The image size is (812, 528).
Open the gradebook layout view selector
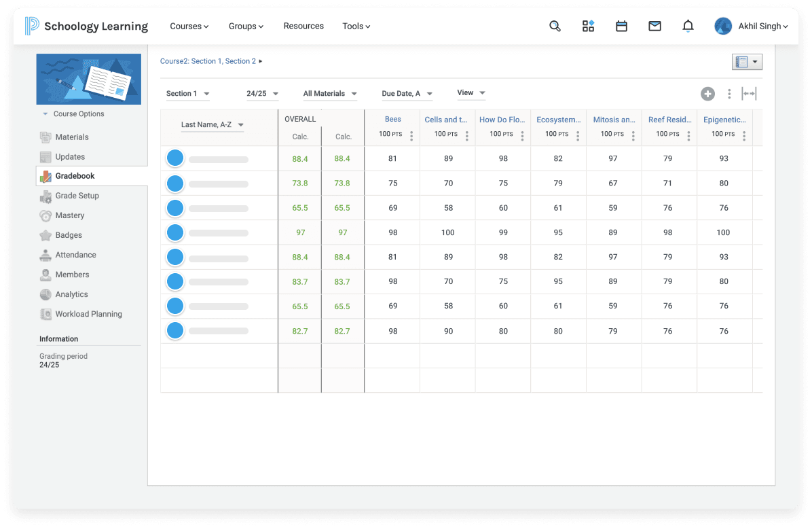747,61
